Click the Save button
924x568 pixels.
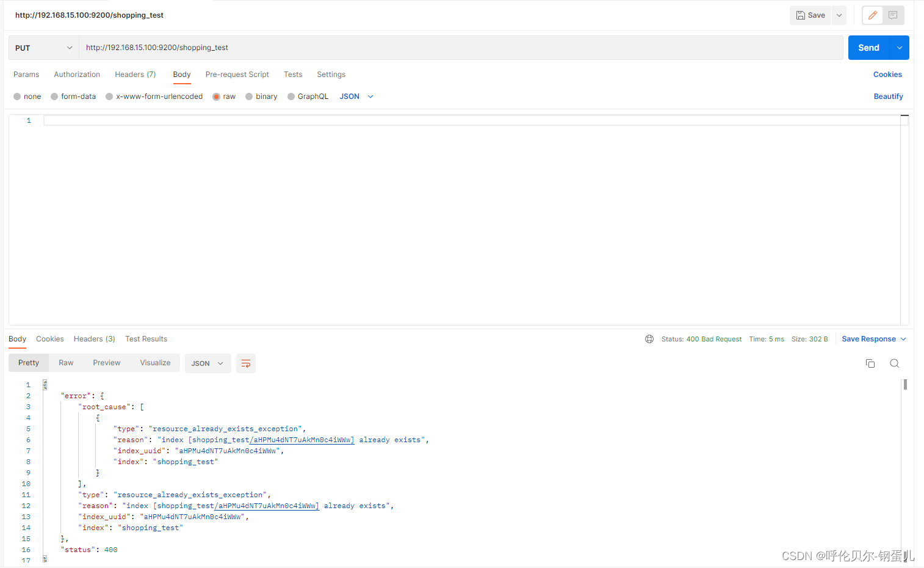(810, 15)
